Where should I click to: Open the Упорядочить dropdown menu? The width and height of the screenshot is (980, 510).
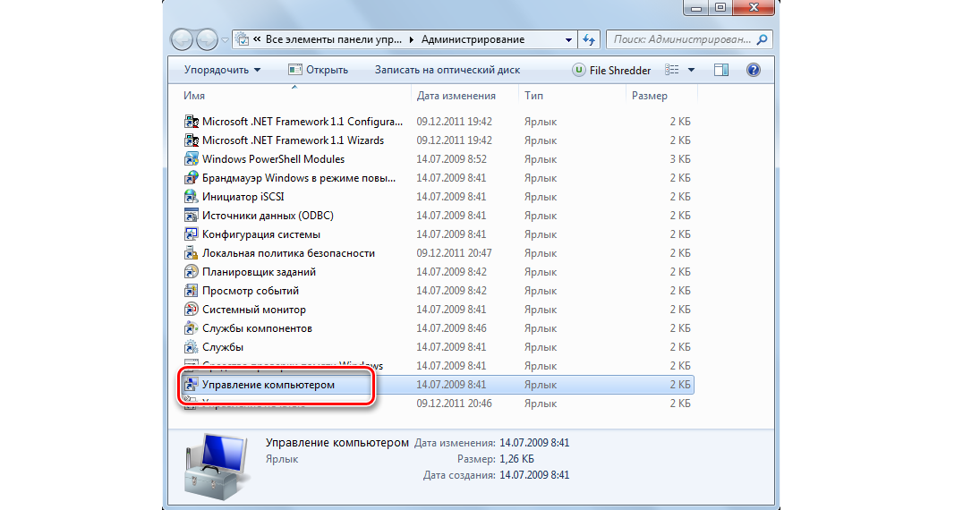point(222,70)
